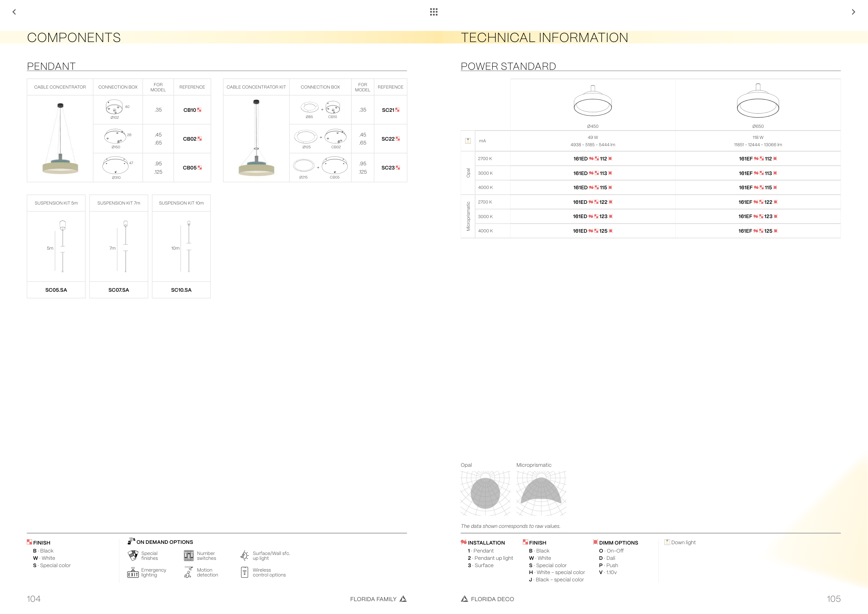Open the page grid overview icon
The height and width of the screenshot is (614, 868).
tap(434, 12)
